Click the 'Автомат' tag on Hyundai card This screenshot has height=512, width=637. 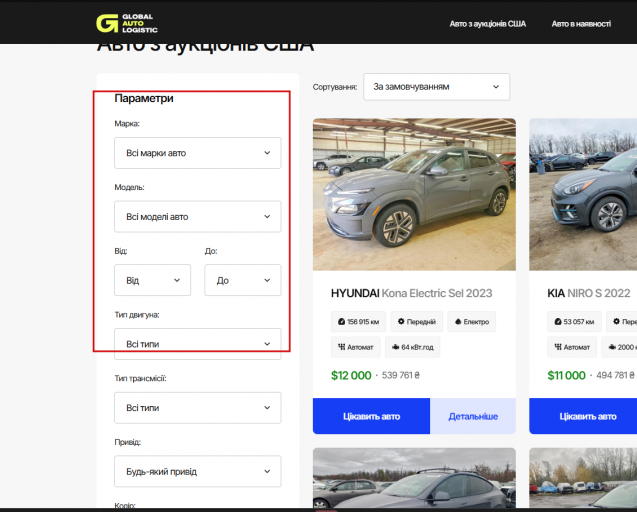click(x=355, y=347)
